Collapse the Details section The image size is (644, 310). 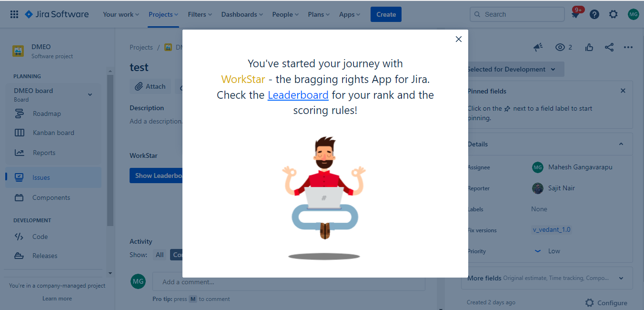621,144
